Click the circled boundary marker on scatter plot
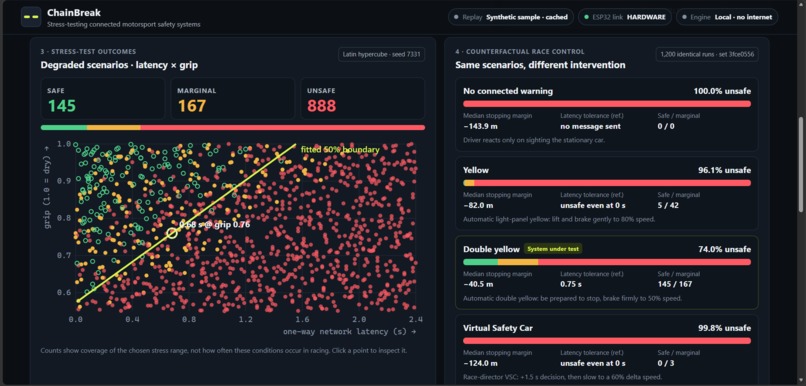 [x=172, y=233]
